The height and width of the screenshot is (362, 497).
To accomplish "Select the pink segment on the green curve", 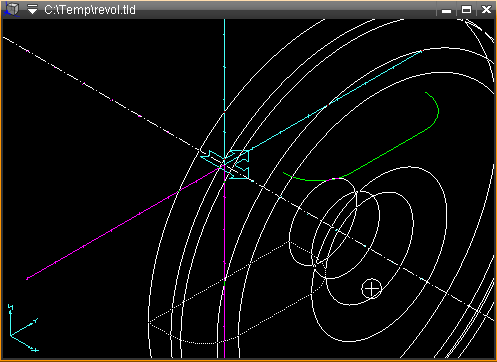I will 334,179.
